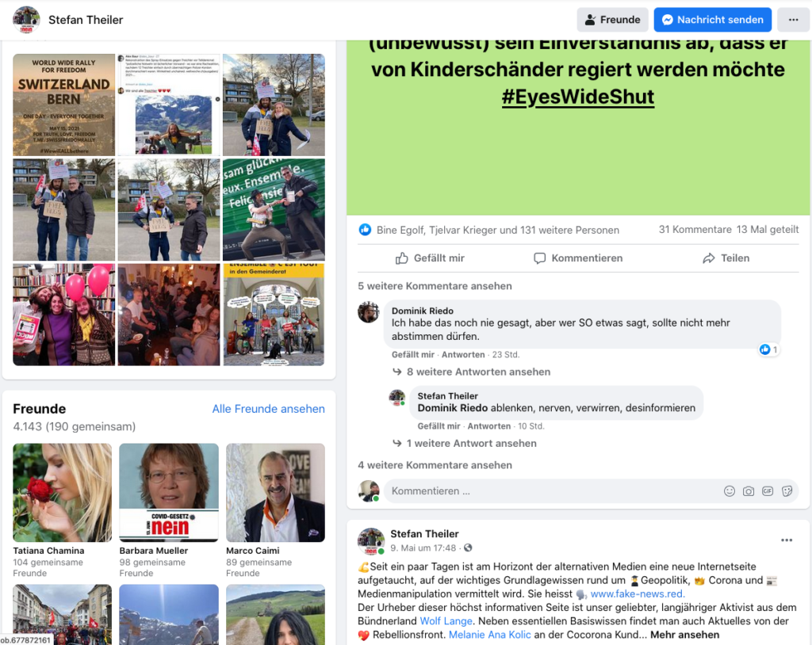Click the camera icon to attach photo

(749, 491)
